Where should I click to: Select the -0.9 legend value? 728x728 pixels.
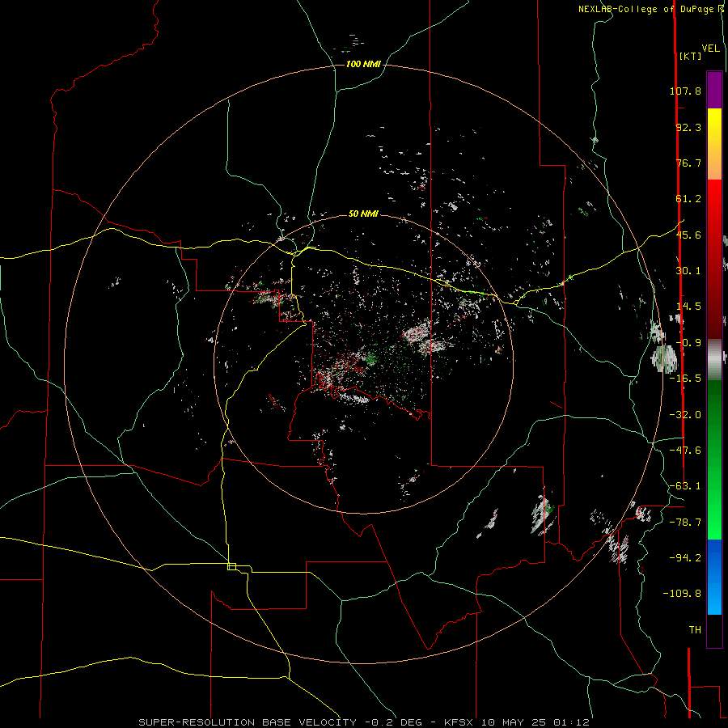[x=688, y=343]
